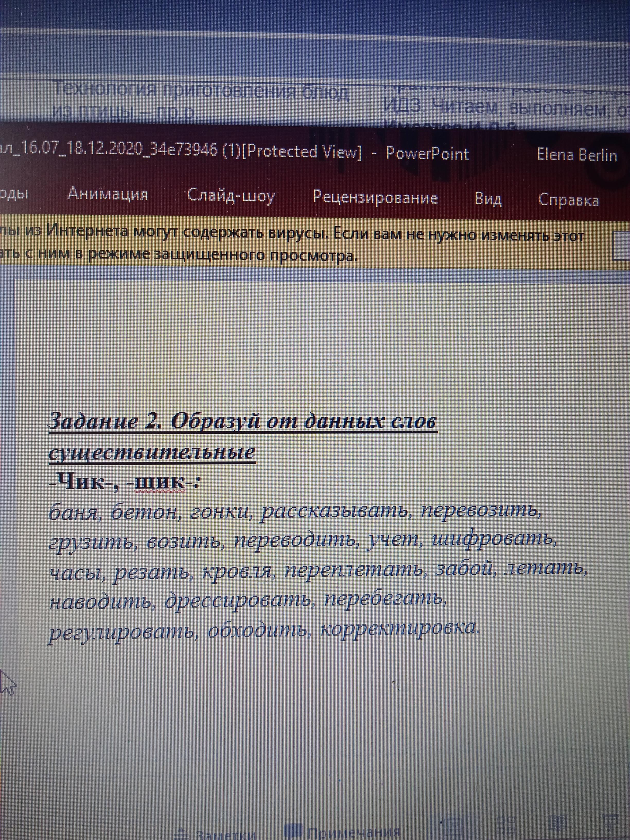The image size is (630, 840).
Task: Click the word 'переплетать' on slide
Action: tap(354, 570)
